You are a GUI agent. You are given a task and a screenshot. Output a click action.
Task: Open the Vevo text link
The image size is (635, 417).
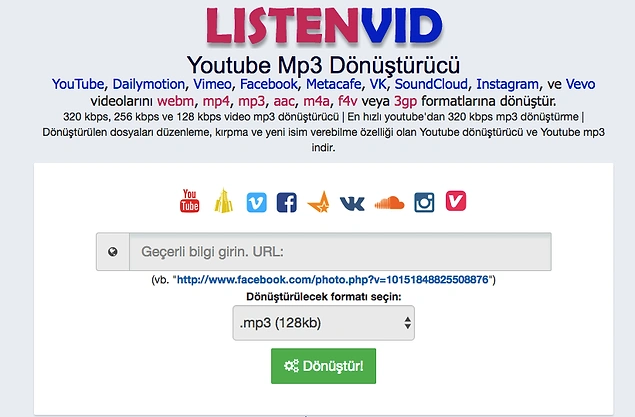(x=580, y=84)
